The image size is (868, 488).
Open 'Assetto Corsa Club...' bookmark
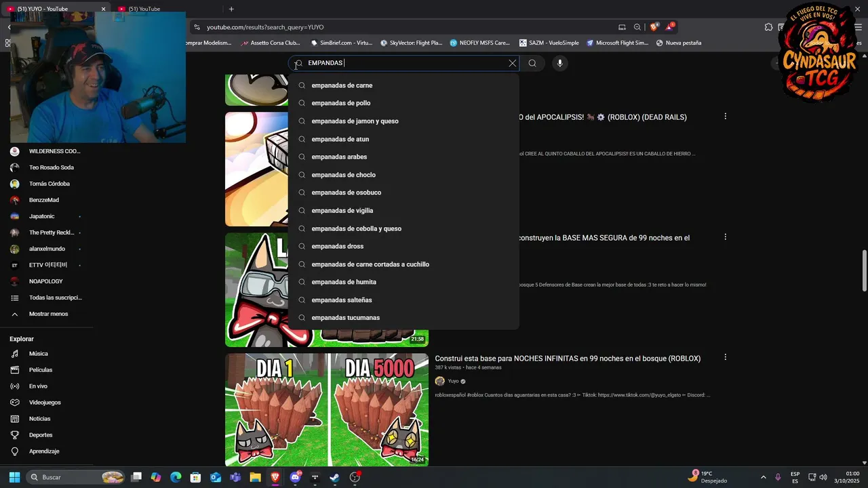tap(270, 43)
